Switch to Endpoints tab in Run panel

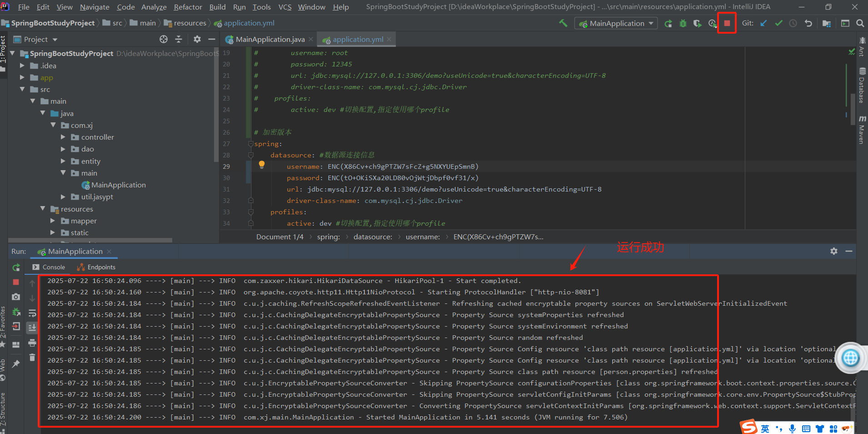(96, 267)
